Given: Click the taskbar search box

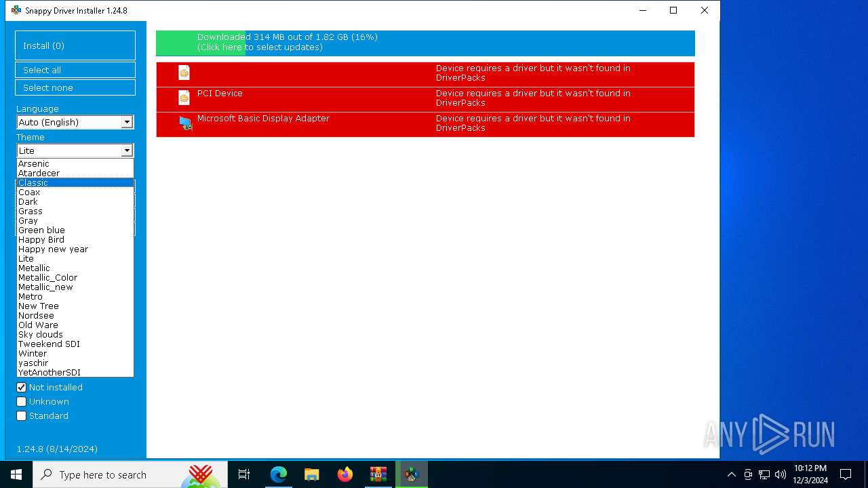Looking at the screenshot, I should [130, 474].
